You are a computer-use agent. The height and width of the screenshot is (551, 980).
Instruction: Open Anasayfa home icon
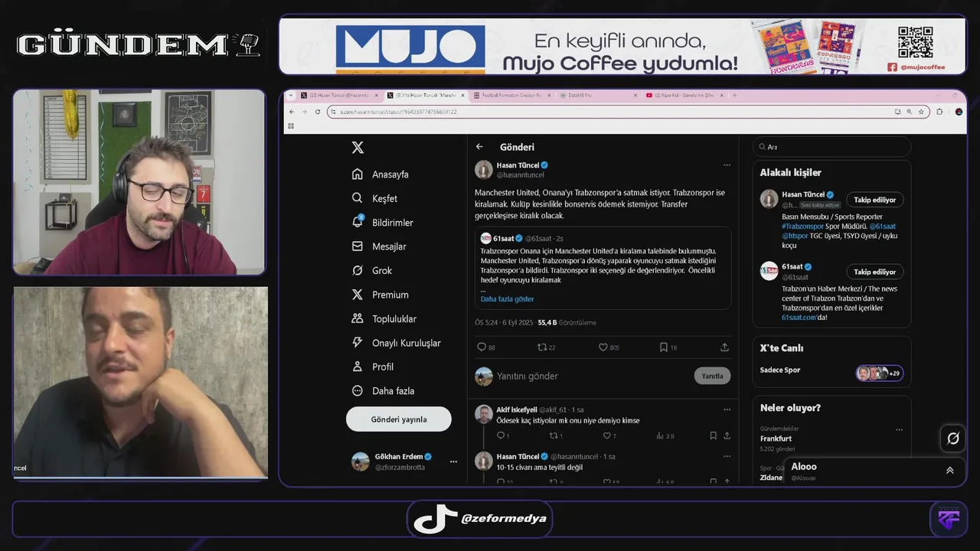pyautogui.click(x=358, y=174)
